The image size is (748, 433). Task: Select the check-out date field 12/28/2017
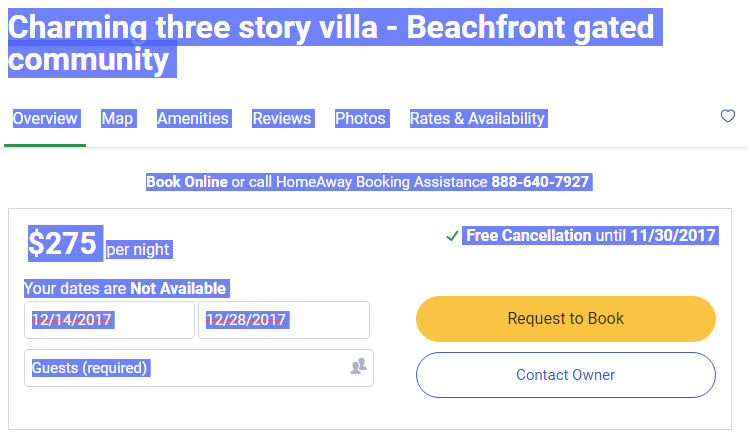pos(284,320)
